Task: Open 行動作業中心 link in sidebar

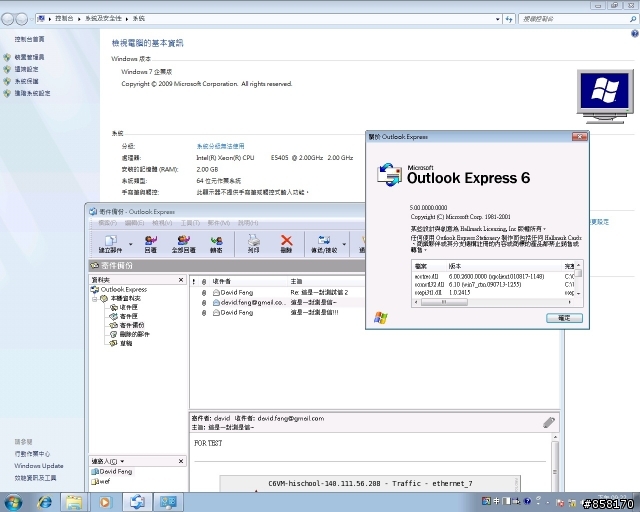Action: (32, 454)
